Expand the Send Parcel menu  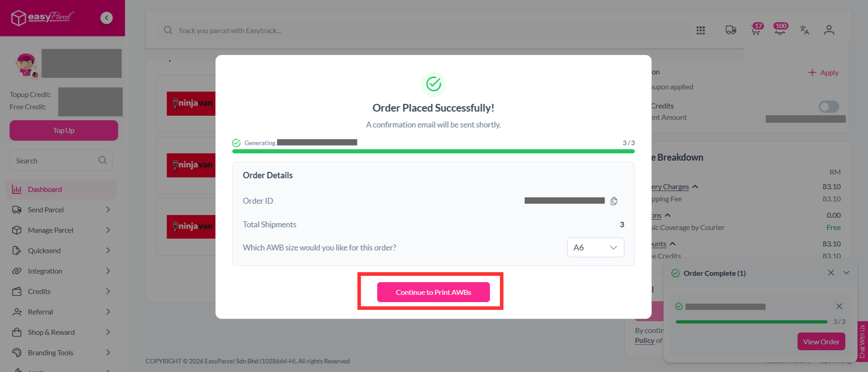coord(61,210)
